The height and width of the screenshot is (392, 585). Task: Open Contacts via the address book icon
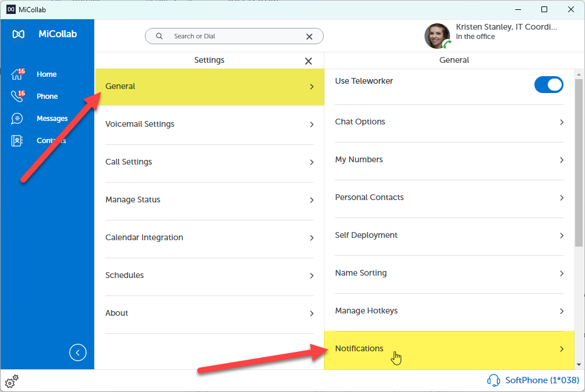17,141
